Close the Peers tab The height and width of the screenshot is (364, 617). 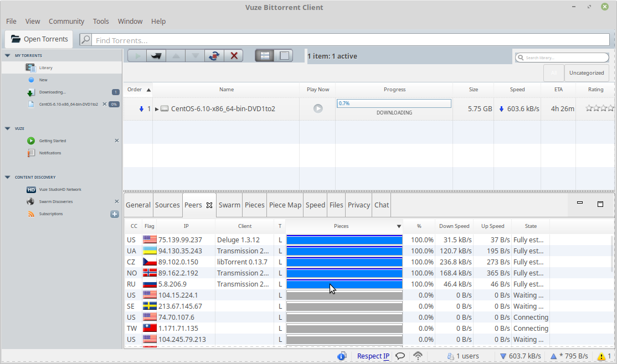pos(209,205)
